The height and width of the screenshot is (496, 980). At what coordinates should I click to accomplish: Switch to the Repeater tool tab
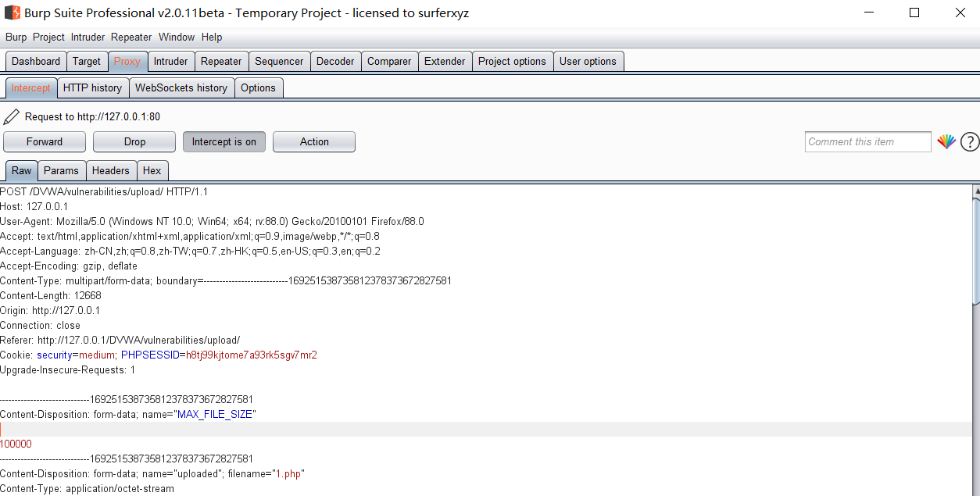click(x=221, y=61)
